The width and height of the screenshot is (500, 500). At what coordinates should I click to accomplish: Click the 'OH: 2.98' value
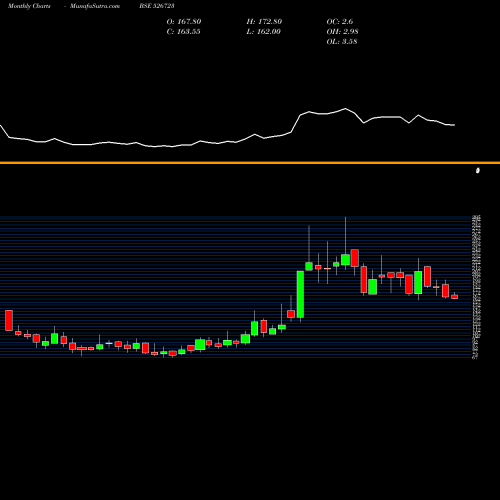click(x=342, y=31)
